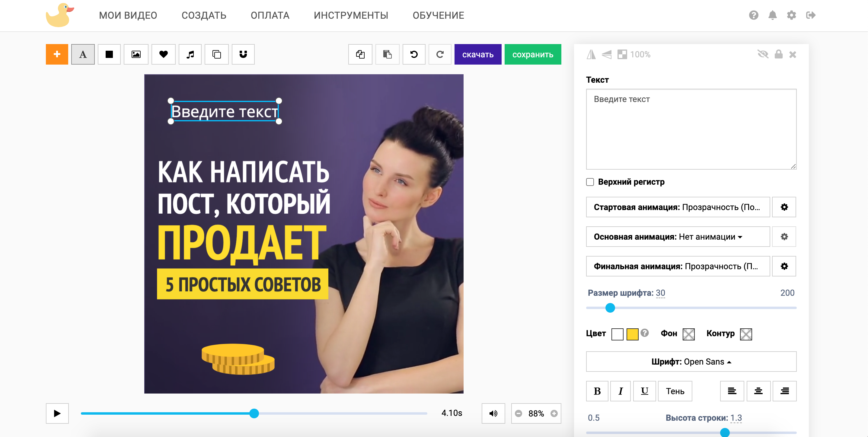Align text to the left
This screenshot has width=868, height=437.
(x=732, y=391)
